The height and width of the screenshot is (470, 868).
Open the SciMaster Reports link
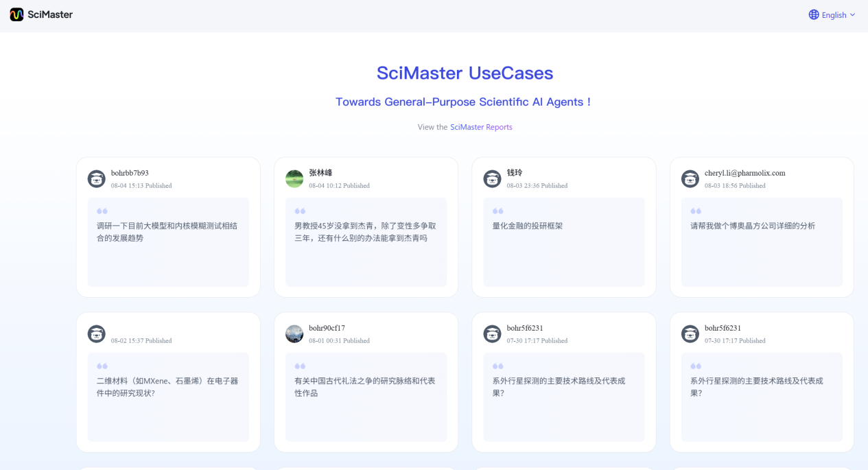(481, 127)
